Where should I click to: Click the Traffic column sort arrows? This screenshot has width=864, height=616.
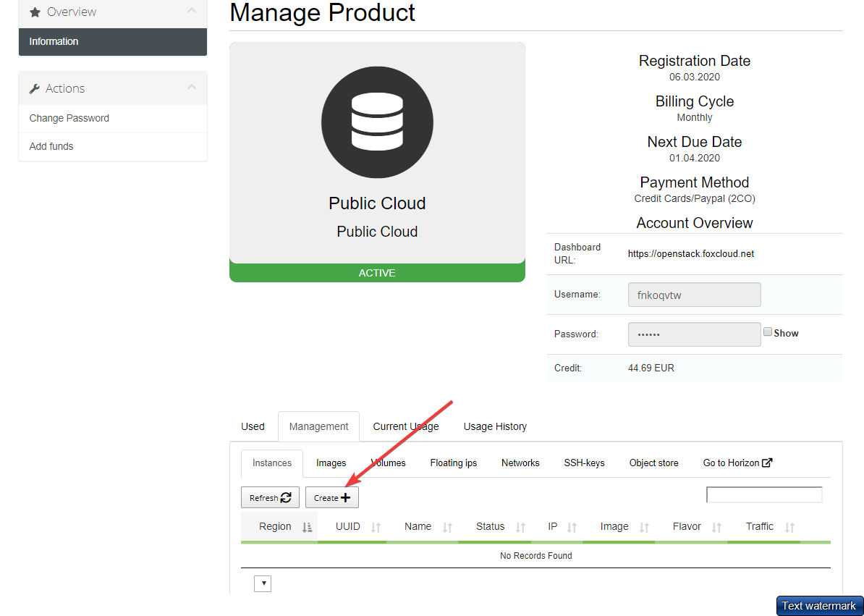coord(789,528)
